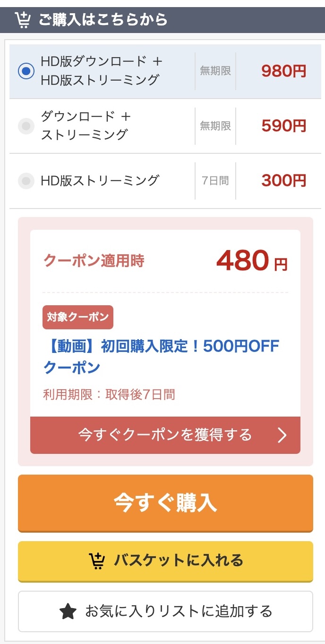Click 今すぐクーポンを獲得する to get the coupon

click(x=163, y=435)
